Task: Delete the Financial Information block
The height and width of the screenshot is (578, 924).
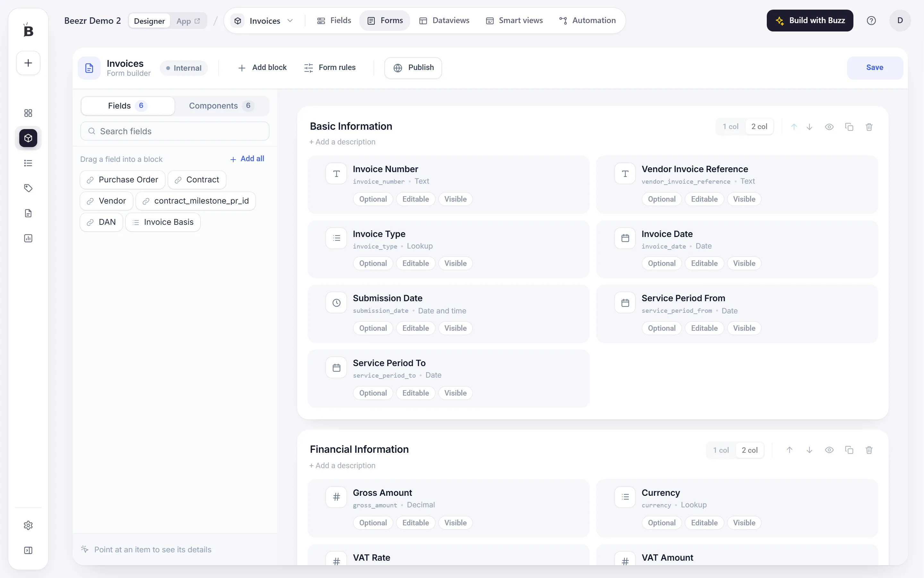Action: [869, 450]
